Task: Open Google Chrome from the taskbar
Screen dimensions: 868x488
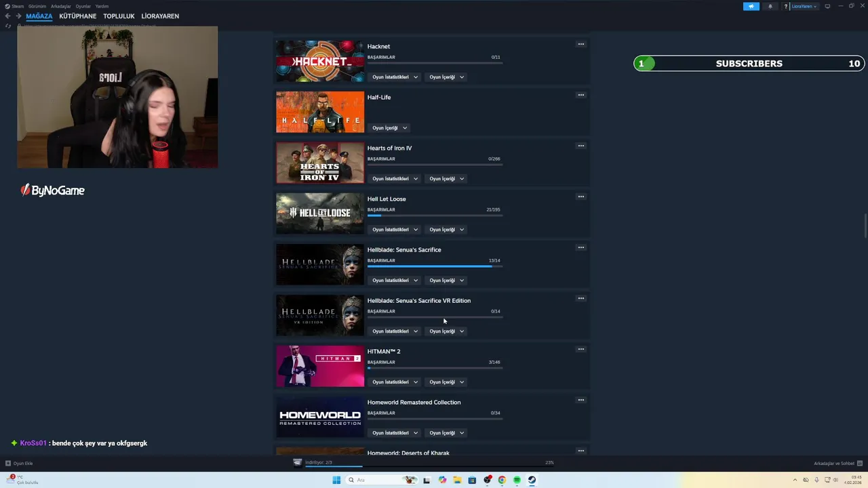Action: (502, 480)
